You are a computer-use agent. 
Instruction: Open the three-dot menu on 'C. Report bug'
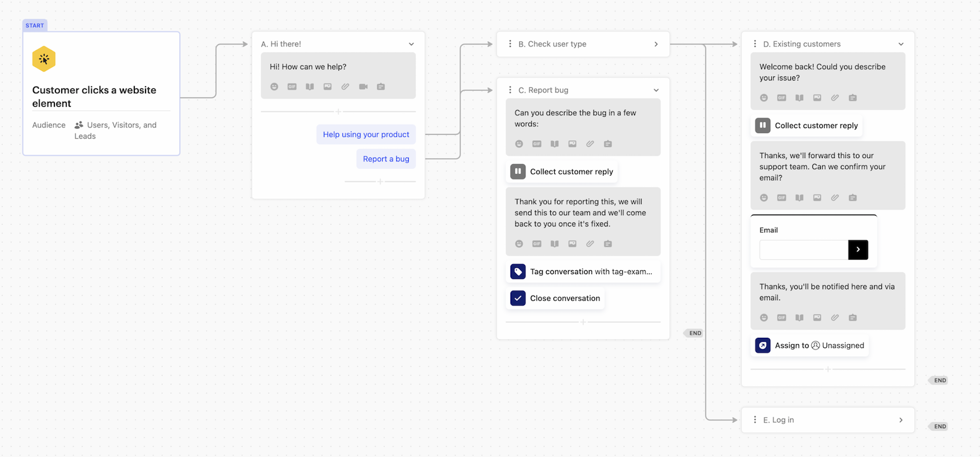(510, 90)
